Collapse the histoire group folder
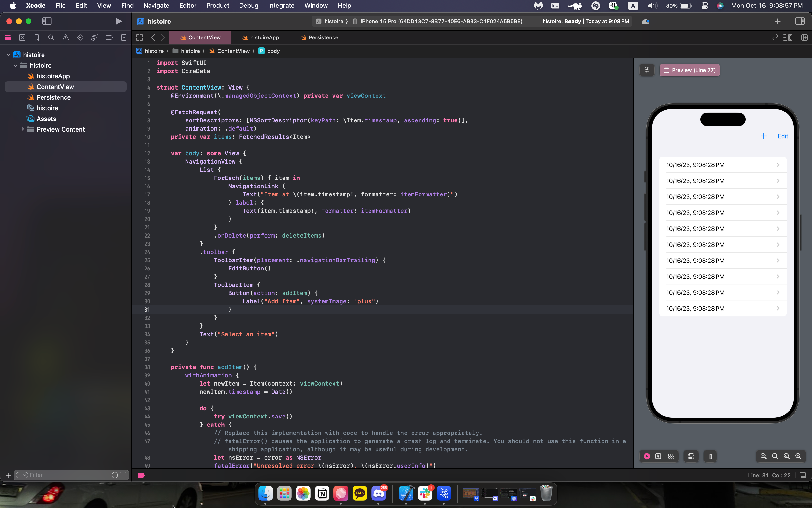The width and height of the screenshot is (812, 508). [x=15, y=66]
